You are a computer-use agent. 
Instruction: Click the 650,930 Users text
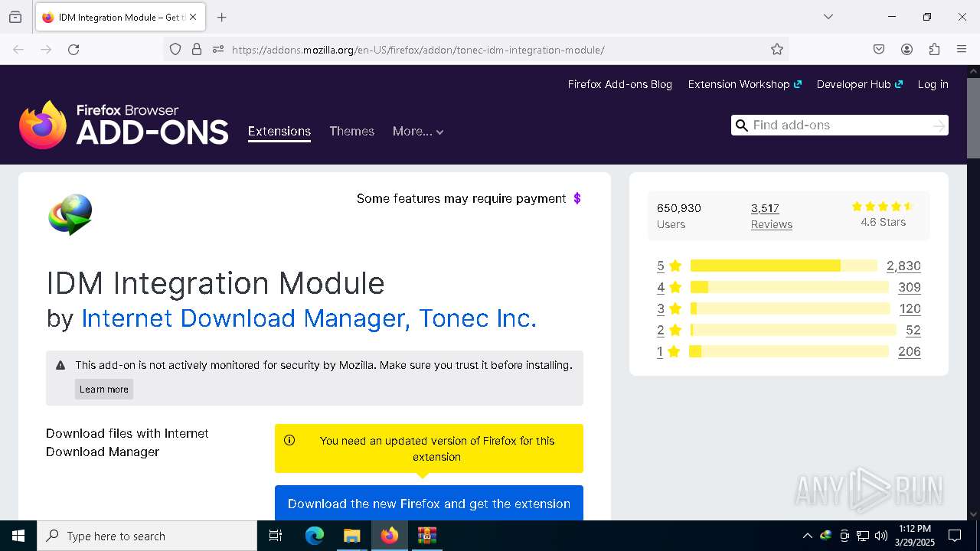coord(679,216)
